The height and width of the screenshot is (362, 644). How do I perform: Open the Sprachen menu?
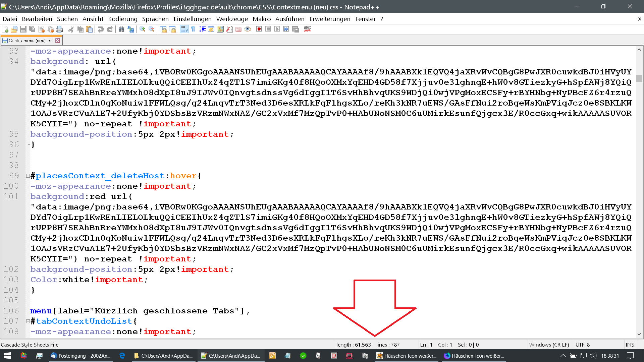(155, 19)
